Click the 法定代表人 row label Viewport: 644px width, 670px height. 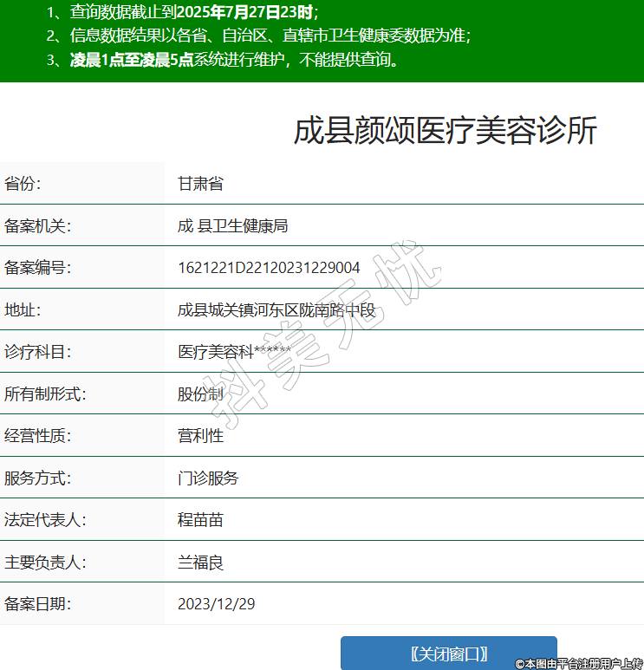[45, 520]
